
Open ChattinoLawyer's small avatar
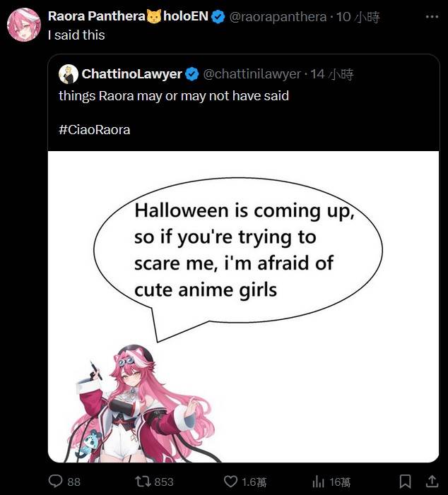point(69,74)
